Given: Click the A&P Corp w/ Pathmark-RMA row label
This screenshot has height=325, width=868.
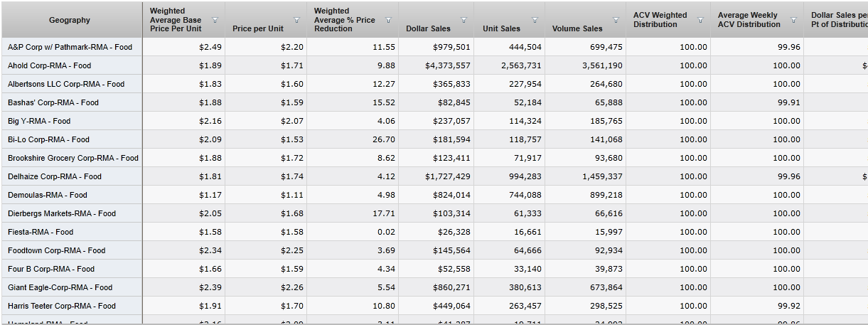Looking at the screenshot, I should pos(70,47).
